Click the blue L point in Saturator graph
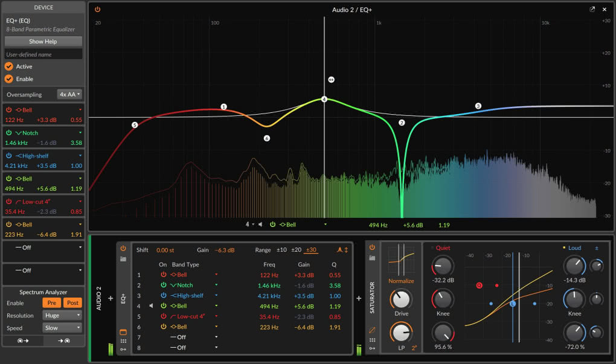 click(513, 304)
